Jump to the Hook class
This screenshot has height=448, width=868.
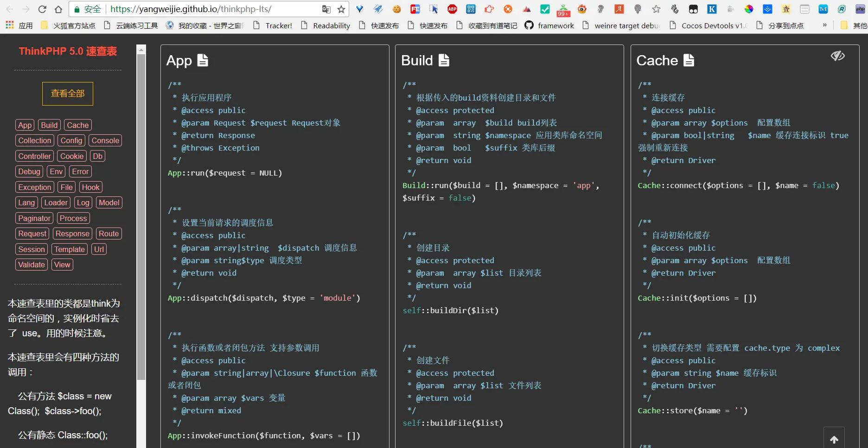pyautogui.click(x=90, y=187)
